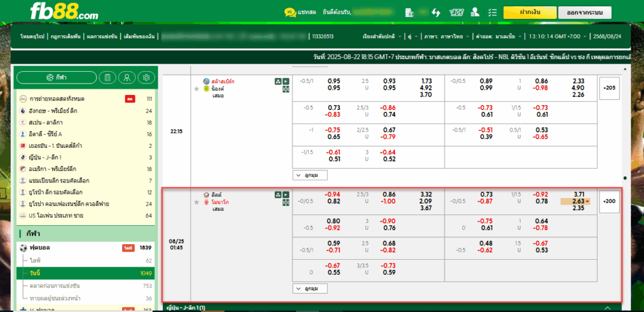Select highlighted 2.63 odds with down arrow

click(575, 201)
